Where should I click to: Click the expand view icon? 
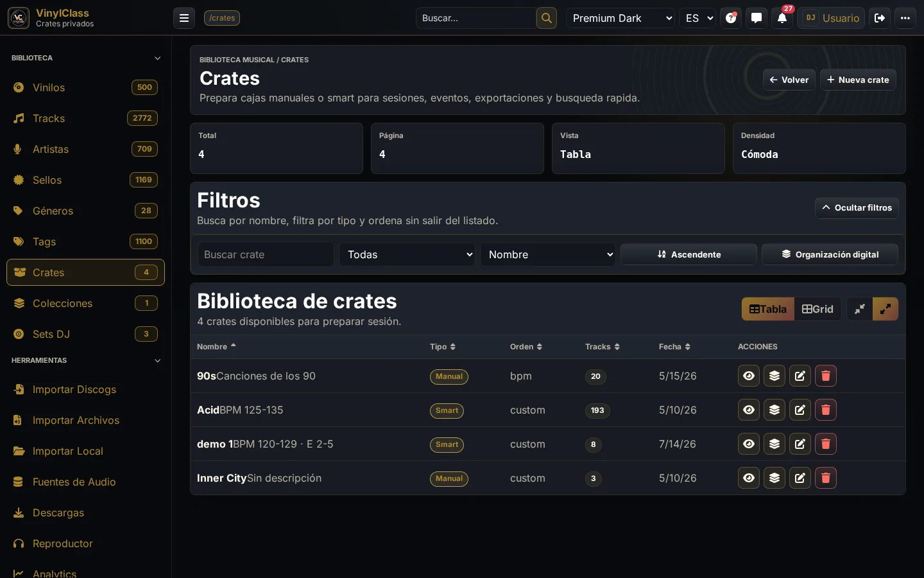tap(886, 309)
